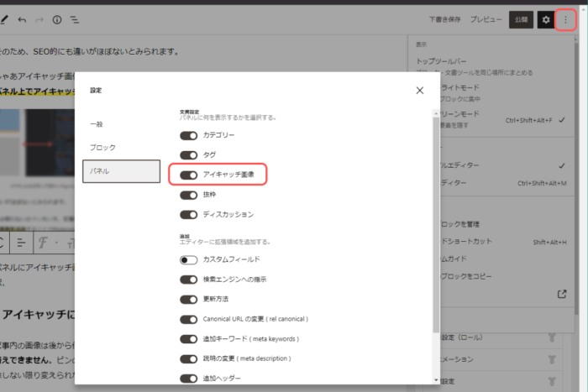Click the italic F font icon
The height and width of the screenshot is (392, 588).
click(x=43, y=243)
